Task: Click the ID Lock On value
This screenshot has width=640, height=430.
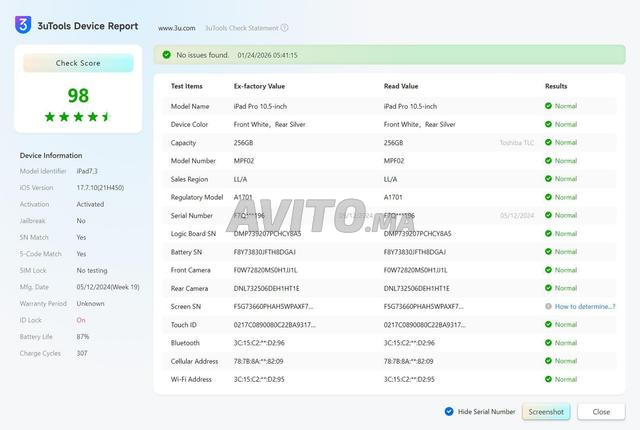Action: tap(81, 320)
